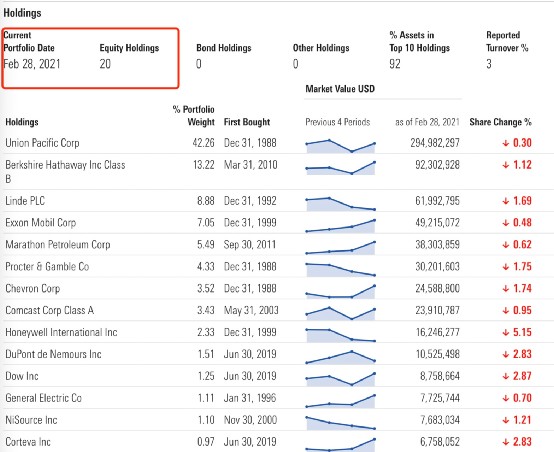Click Exxon Mobil's first bought date Dec 31, 1999

pos(250,223)
